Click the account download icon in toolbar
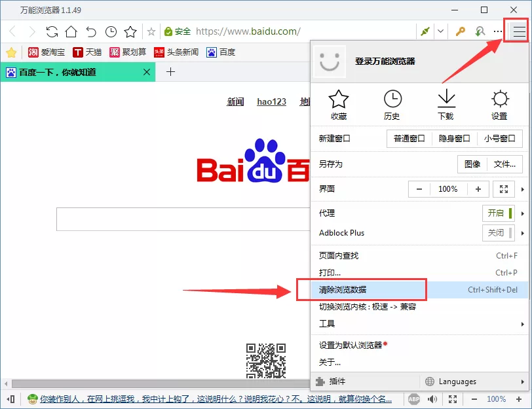532x409 pixels. point(480,31)
